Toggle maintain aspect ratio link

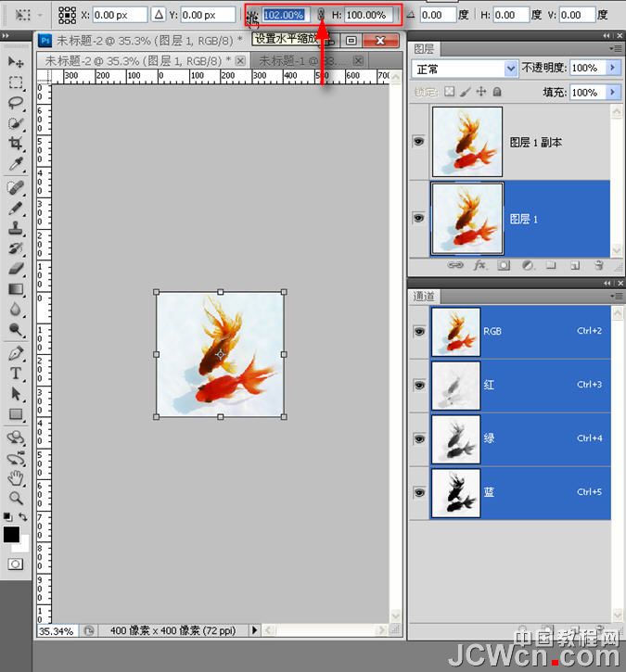tap(321, 15)
